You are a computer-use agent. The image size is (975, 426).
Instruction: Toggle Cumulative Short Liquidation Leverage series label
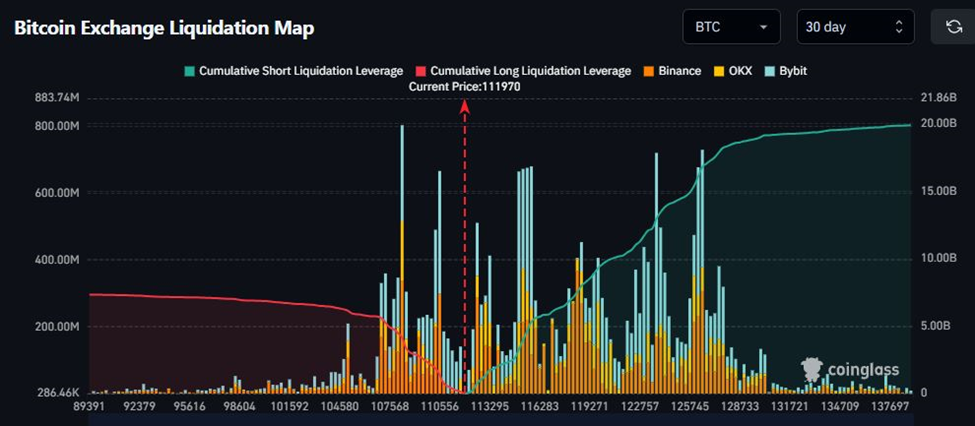coord(300,71)
